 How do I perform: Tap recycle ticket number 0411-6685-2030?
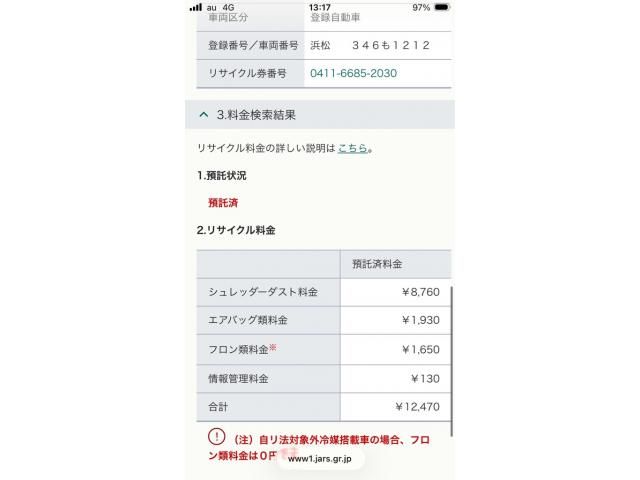pos(353,73)
